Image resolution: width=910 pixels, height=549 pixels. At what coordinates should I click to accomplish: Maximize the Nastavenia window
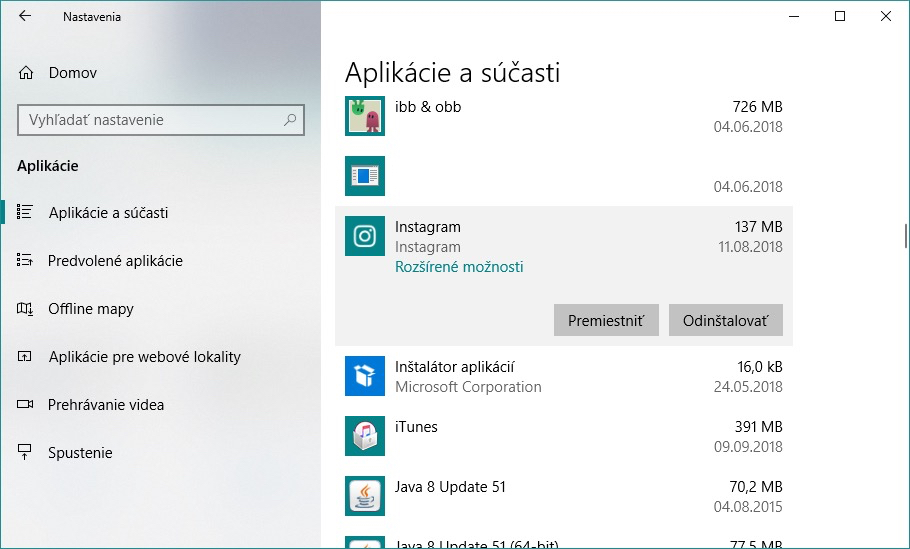840,16
